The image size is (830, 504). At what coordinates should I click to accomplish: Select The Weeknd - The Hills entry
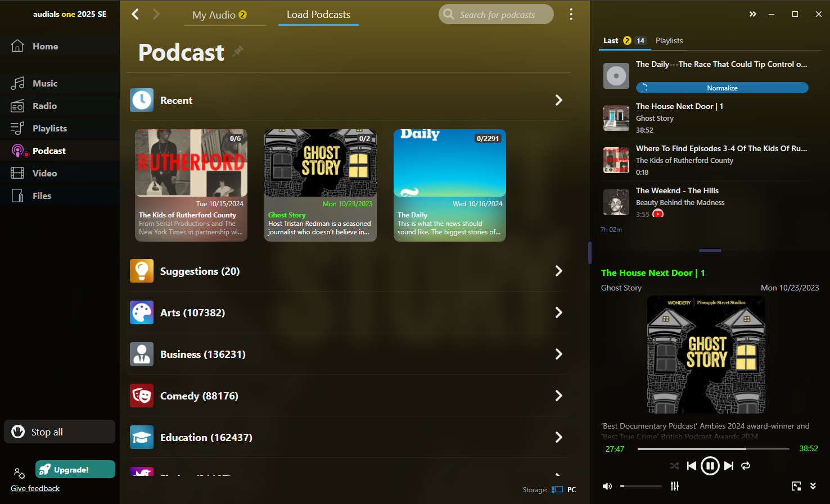706,202
